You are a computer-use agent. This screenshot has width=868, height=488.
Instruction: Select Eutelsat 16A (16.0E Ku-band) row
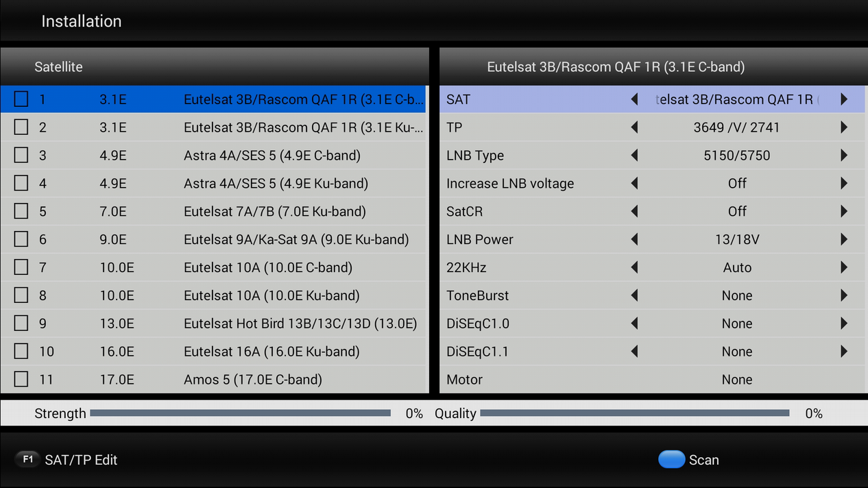213,352
